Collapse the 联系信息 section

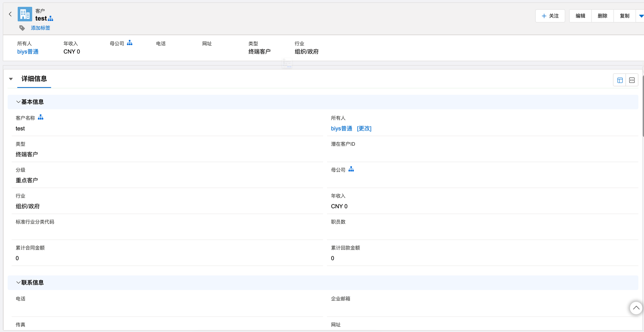point(18,282)
